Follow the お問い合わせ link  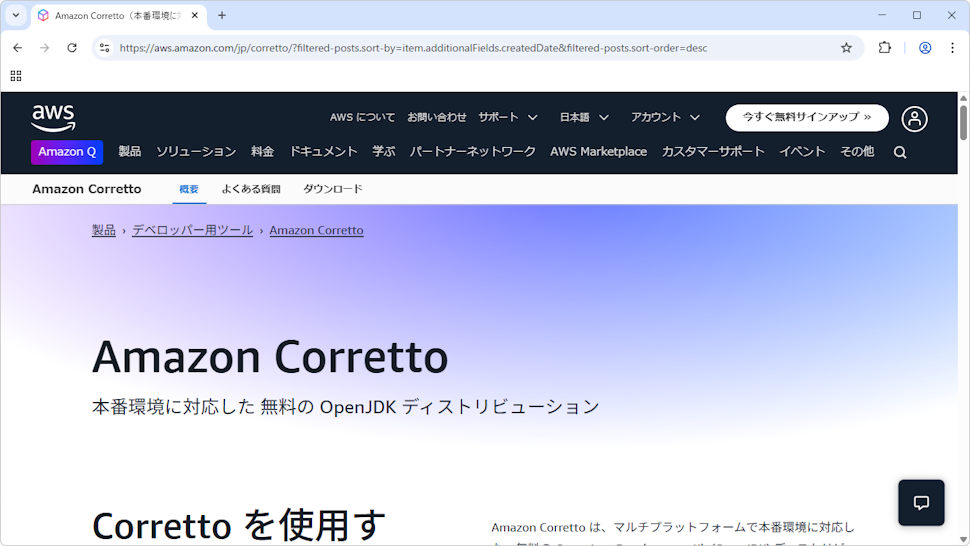pos(437,117)
